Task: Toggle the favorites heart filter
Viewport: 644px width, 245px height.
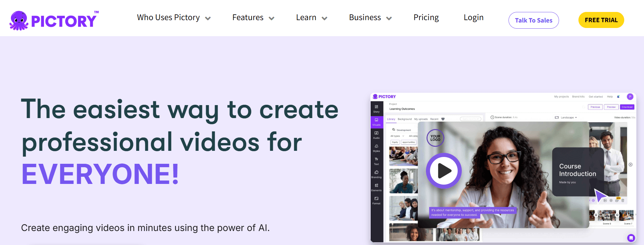Action: pos(443,119)
